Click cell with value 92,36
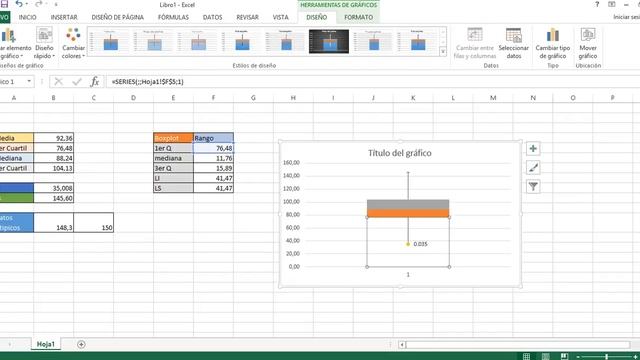640x360 pixels. coord(53,138)
